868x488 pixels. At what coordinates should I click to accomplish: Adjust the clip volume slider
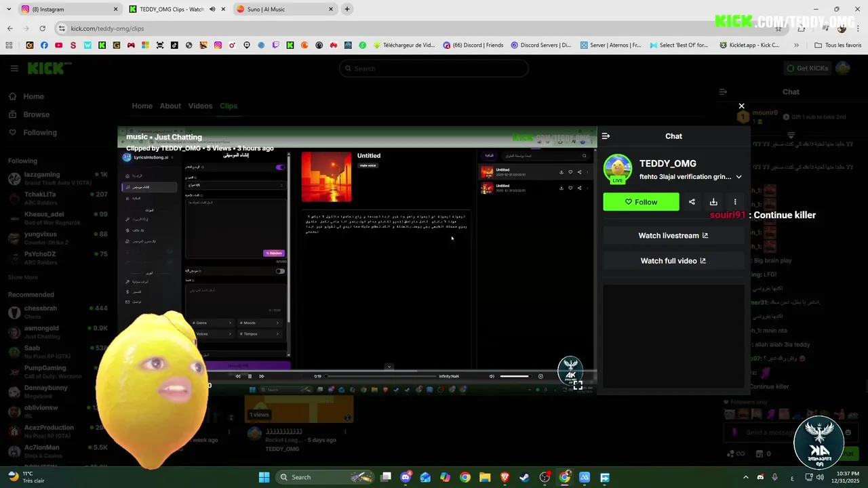tap(515, 376)
